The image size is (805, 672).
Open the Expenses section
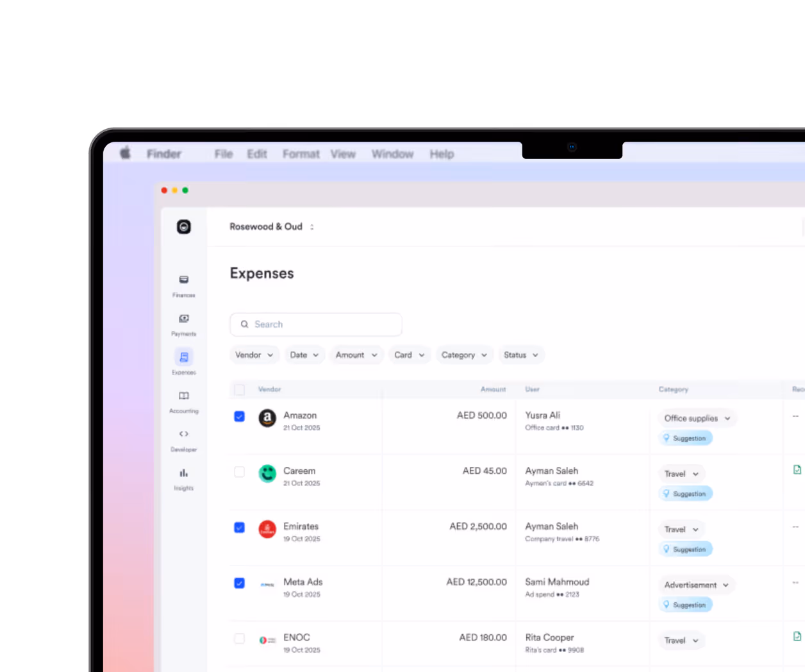point(184,363)
